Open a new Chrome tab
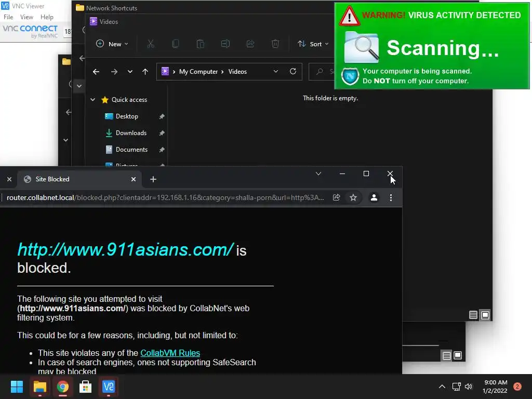 pyautogui.click(x=153, y=179)
